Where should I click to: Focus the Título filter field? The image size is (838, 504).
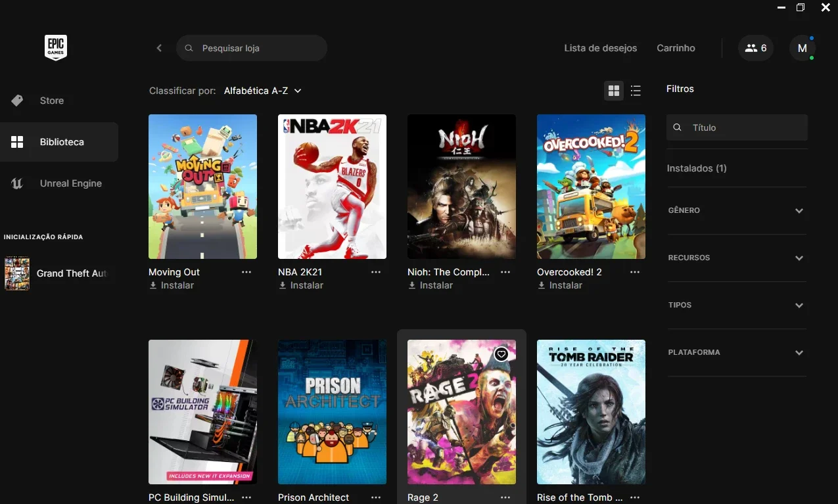pos(737,127)
